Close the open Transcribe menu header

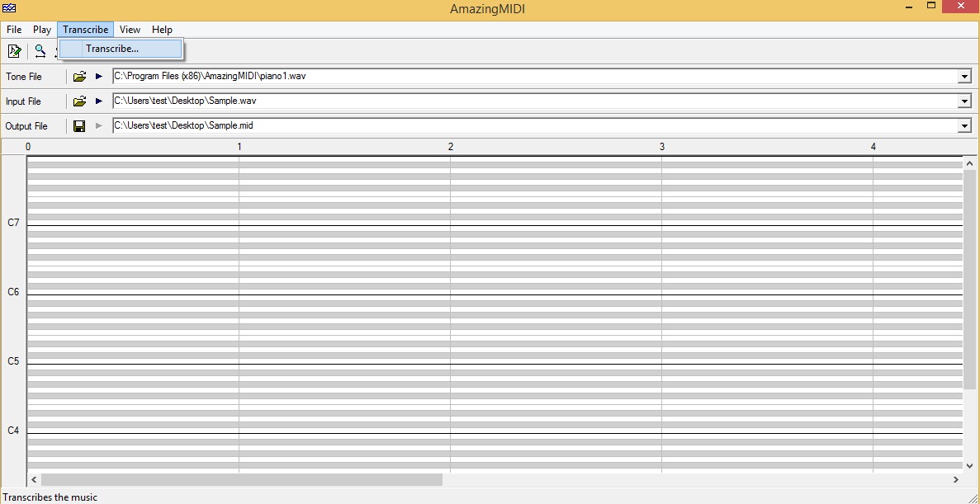pyautogui.click(x=86, y=30)
